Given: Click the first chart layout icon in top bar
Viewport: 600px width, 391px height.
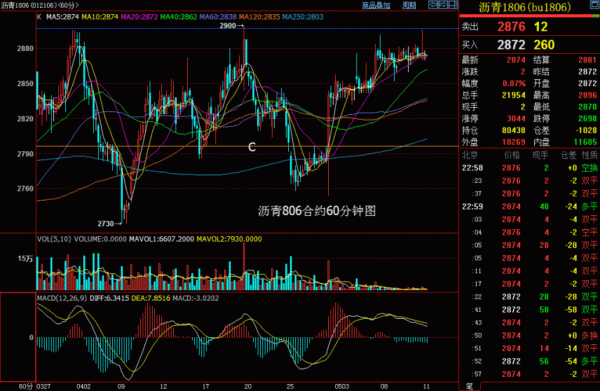Looking at the screenshot, I should coord(433,5).
